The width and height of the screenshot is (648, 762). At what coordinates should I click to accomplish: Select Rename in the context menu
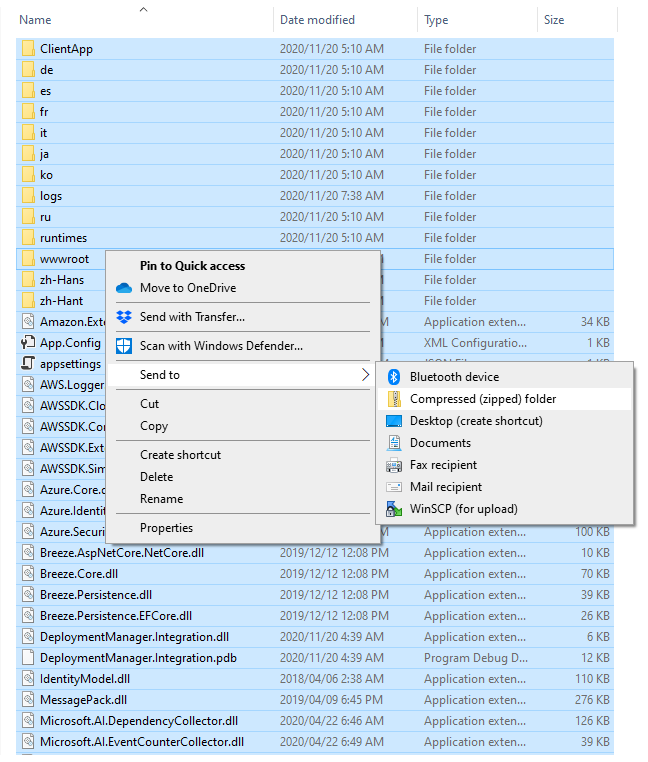(161, 499)
